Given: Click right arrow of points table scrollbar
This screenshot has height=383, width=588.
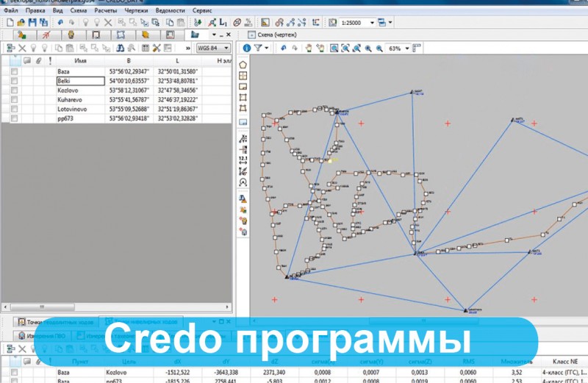Looking at the screenshot, I should tap(227, 307).
